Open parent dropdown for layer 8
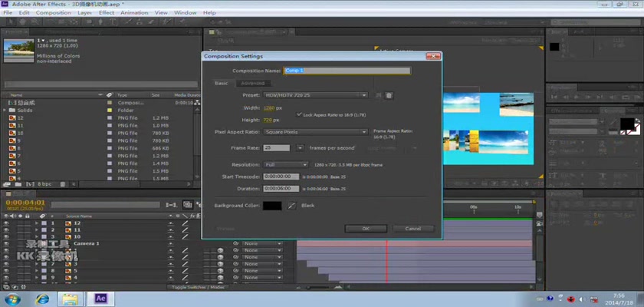Screen dimensions: 644x307 (x=262, y=271)
